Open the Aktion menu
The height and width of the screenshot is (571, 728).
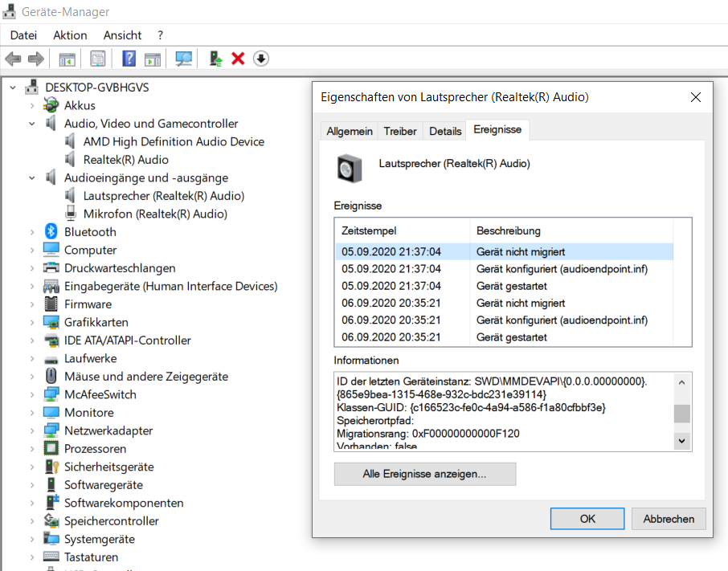click(x=70, y=35)
